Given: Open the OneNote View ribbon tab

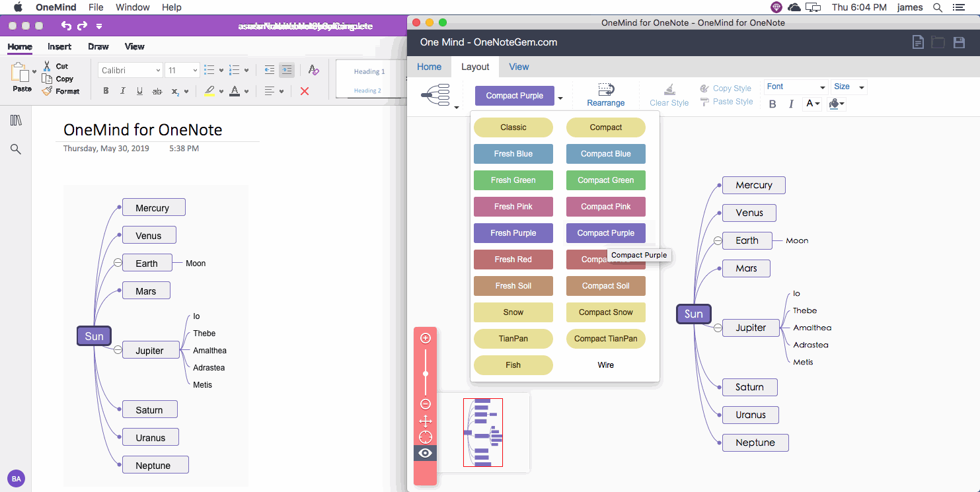Looking at the screenshot, I should (135, 46).
